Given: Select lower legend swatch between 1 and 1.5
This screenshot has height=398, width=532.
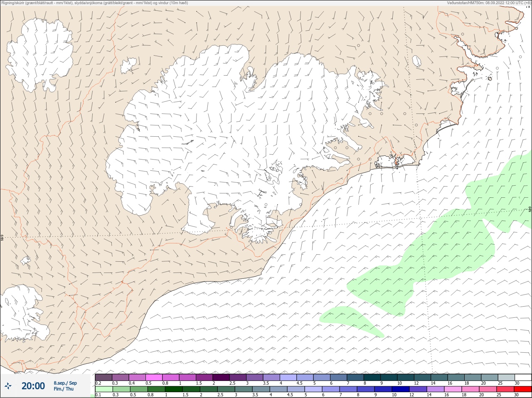Looking at the screenshot, I should tap(174, 390).
